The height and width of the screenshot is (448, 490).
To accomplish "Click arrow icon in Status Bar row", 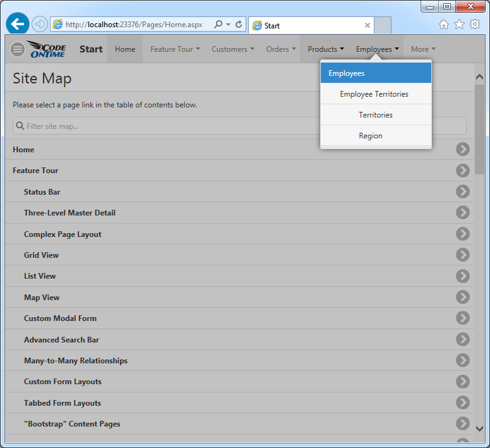I will [463, 191].
